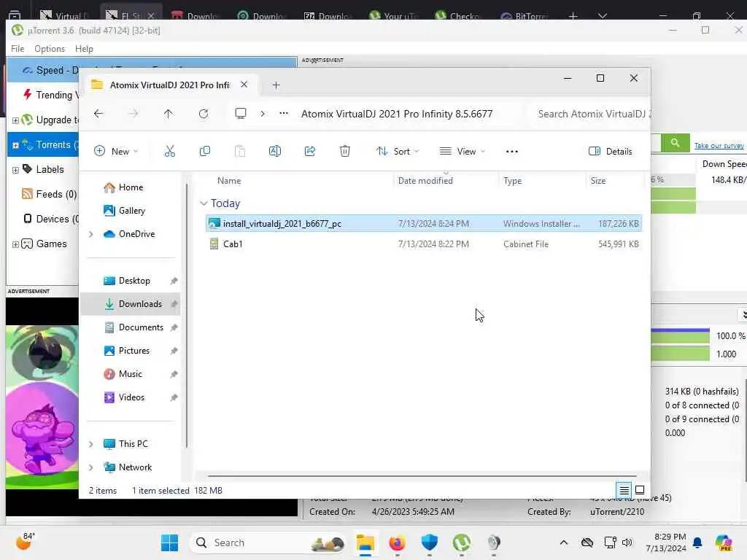Select the install_virtualdj_2021_b6677_pc file
The width and height of the screenshot is (747, 560).
424,223
